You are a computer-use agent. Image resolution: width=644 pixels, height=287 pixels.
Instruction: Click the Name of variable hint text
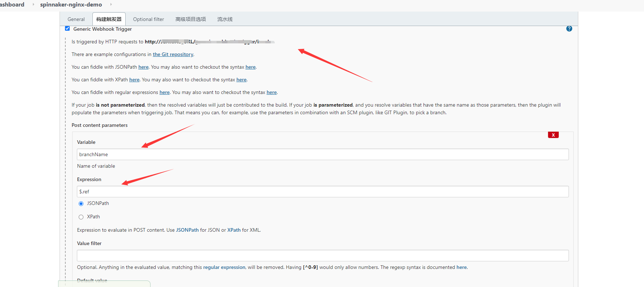coord(96,166)
